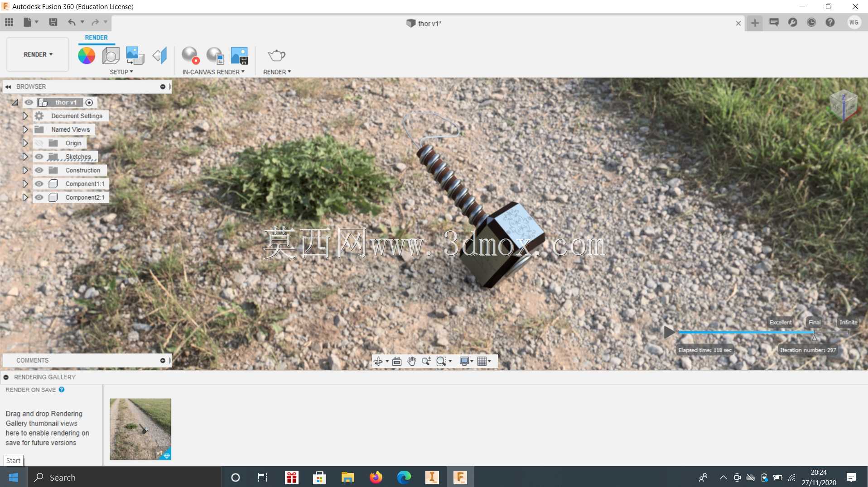Click the Windows Search box

point(125,477)
